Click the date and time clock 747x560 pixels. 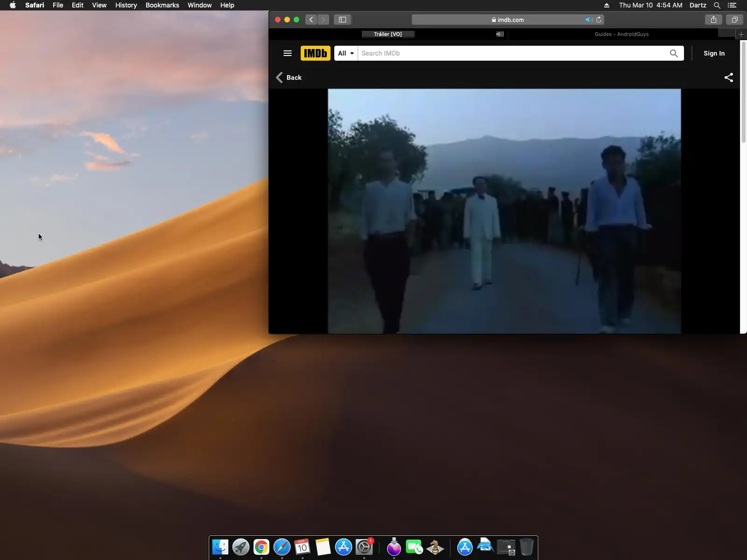650,5
